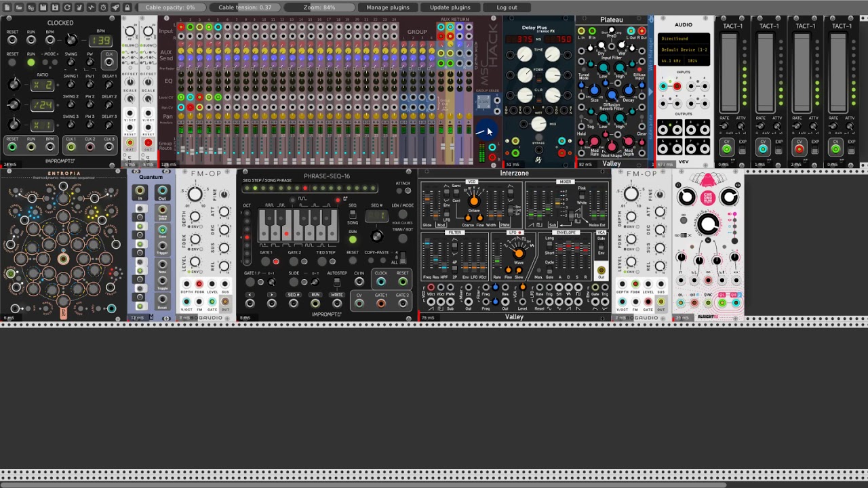Viewport: 868px width, 488px height.
Task: Click the rocket icon in the toolbar
Action: click(115, 7)
